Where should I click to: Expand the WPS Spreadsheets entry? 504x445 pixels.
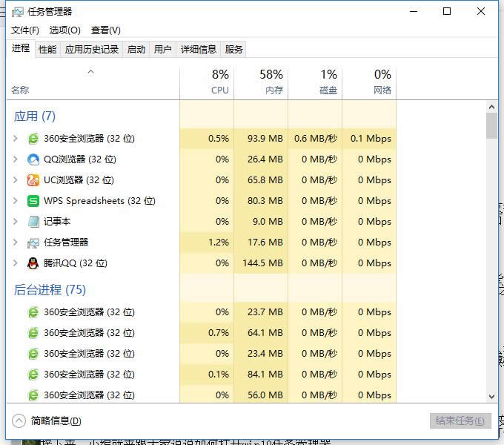tap(16, 201)
